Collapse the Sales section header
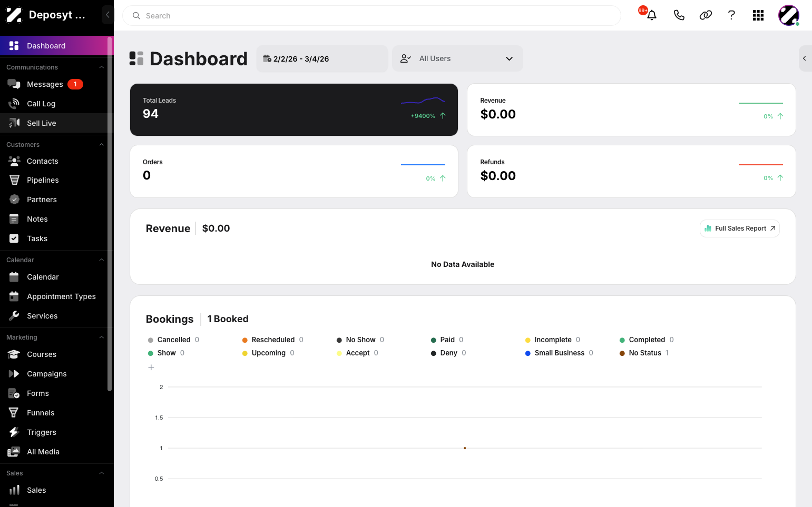Viewport: 812px width, 507px height. (x=102, y=473)
